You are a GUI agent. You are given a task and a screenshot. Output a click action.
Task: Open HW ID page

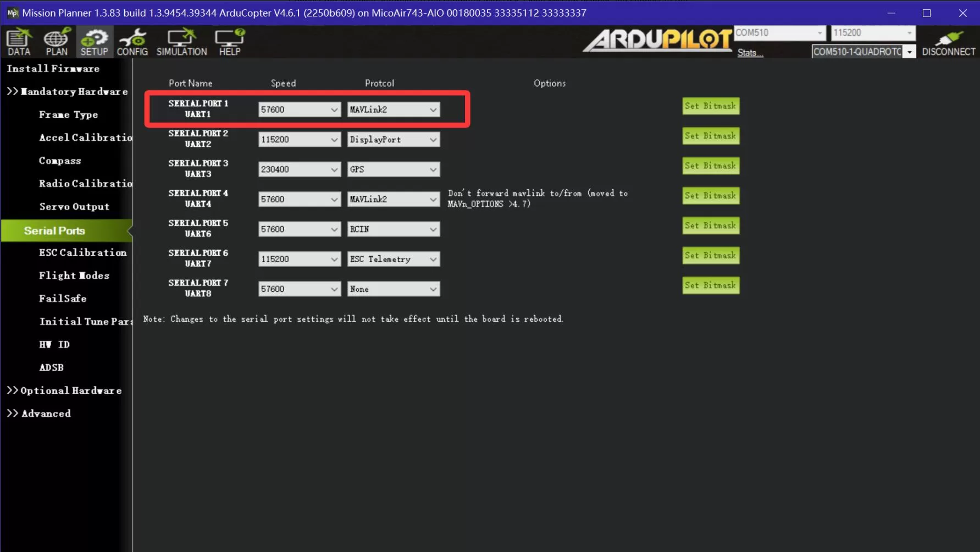[x=54, y=345]
